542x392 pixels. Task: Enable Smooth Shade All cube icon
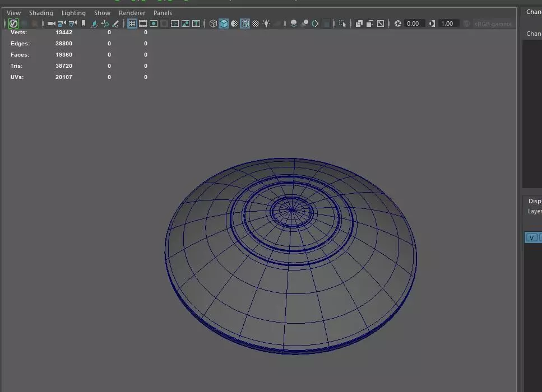tap(224, 24)
